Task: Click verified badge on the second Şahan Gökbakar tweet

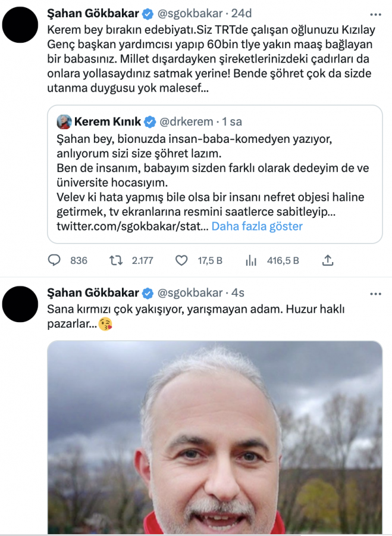Action: 148,293
